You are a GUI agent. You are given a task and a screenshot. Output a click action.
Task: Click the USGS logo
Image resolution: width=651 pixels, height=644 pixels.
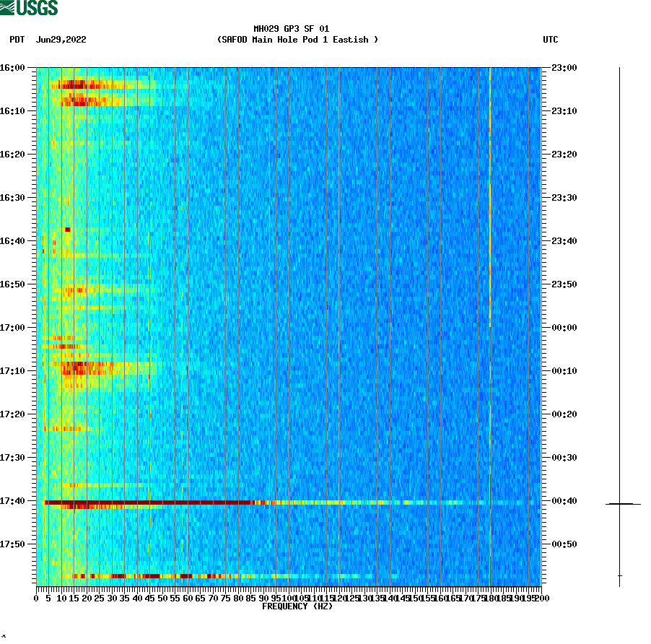[29, 9]
